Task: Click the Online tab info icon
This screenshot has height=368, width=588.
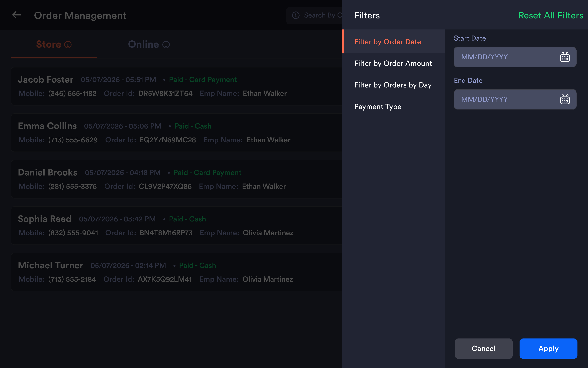Action: (166, 45)
